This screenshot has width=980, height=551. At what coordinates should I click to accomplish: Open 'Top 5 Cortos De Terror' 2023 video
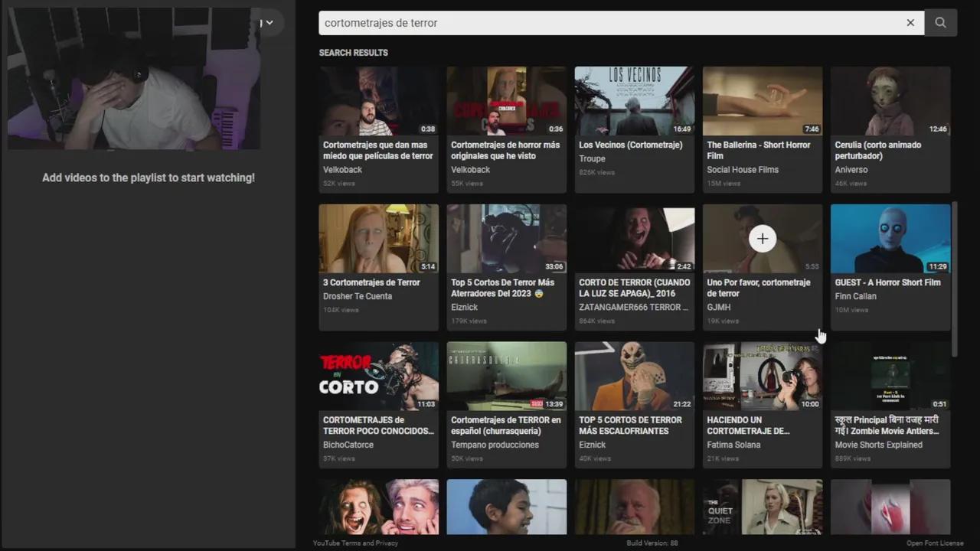[x=507, y=239]
